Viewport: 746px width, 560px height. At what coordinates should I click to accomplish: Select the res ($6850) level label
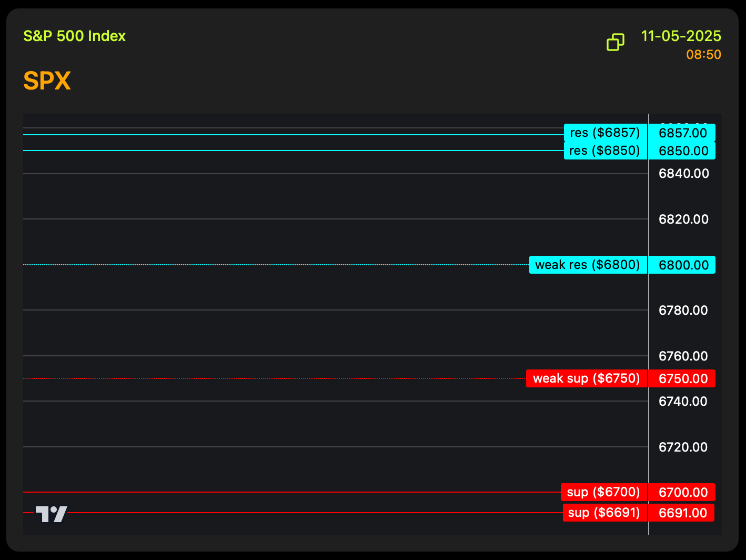605,151
